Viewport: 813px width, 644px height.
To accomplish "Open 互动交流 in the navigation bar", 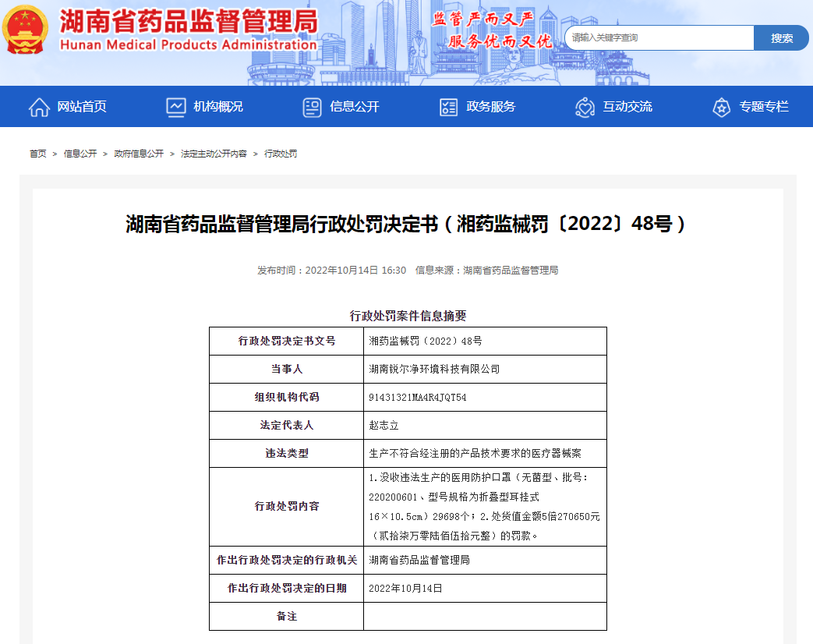I will click(x=627, y=107).
